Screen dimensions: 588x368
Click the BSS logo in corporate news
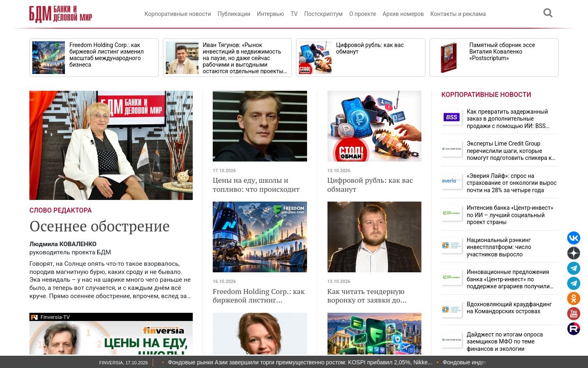pos(452,117)
